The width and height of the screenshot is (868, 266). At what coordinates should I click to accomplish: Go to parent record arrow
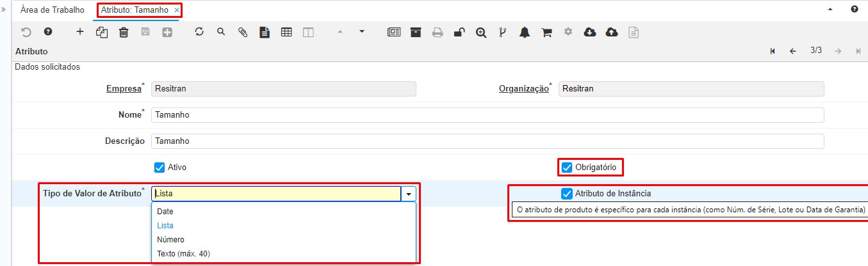340,31
